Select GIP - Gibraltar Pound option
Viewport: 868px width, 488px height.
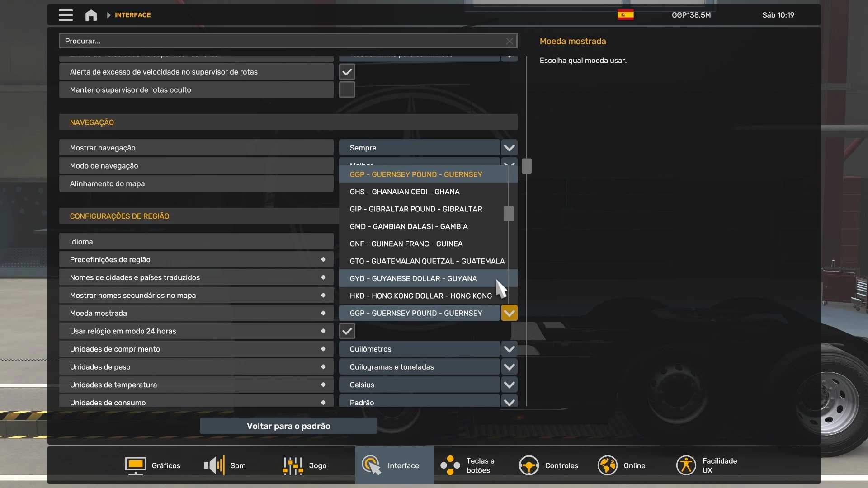point(415,209)
